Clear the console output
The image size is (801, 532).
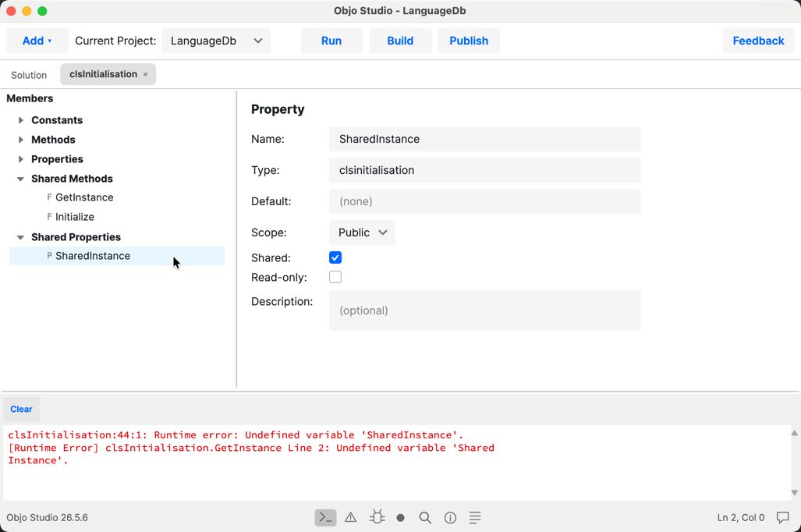pos(22,410)
